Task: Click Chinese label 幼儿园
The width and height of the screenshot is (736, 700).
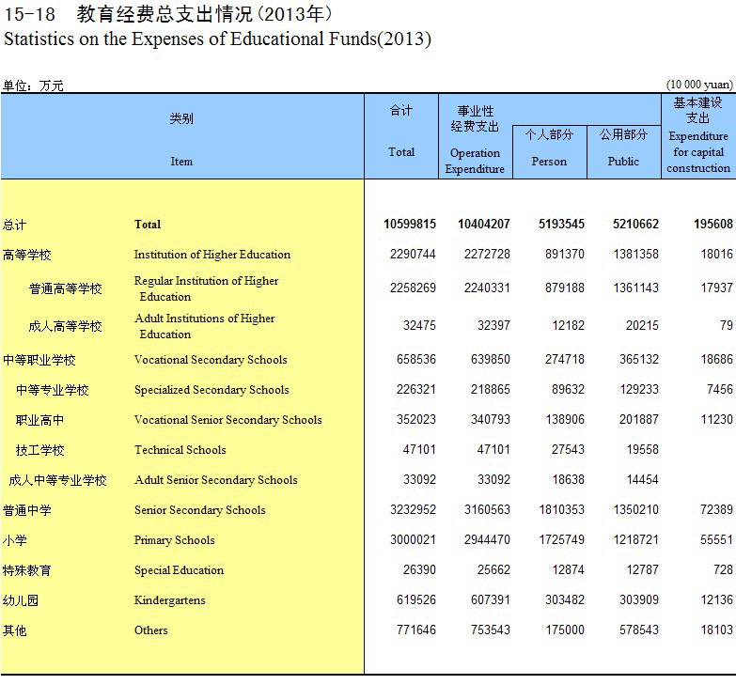Action: click(20, 600)
